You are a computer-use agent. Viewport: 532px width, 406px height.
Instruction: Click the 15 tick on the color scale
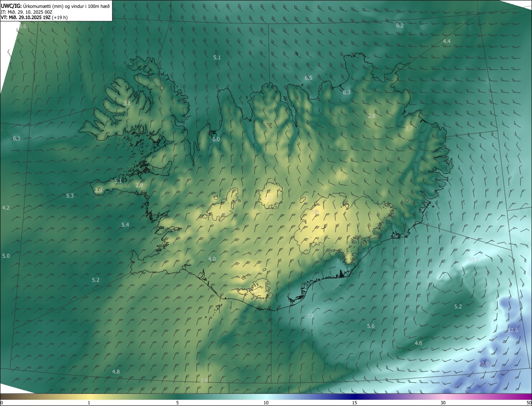(355, 403)
